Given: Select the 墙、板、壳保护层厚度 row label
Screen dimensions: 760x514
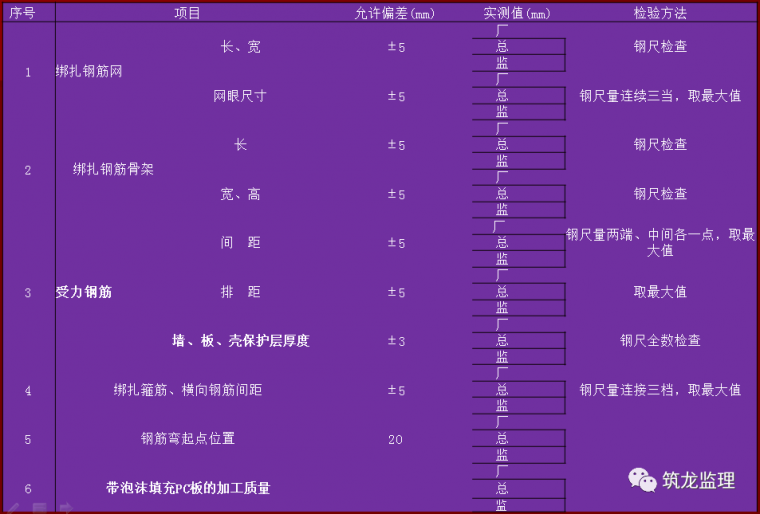Looking at the screenshot, I should coord(240,341).
